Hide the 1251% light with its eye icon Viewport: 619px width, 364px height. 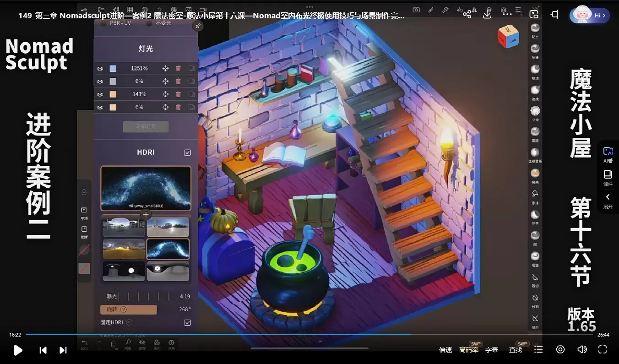tap(100, 69)
